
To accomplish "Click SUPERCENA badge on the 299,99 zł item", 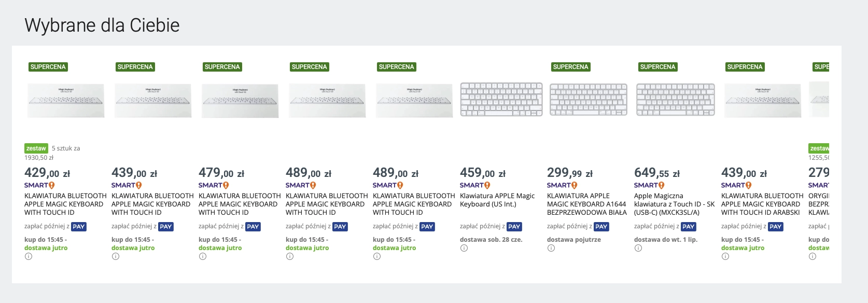I will [570, 67].
